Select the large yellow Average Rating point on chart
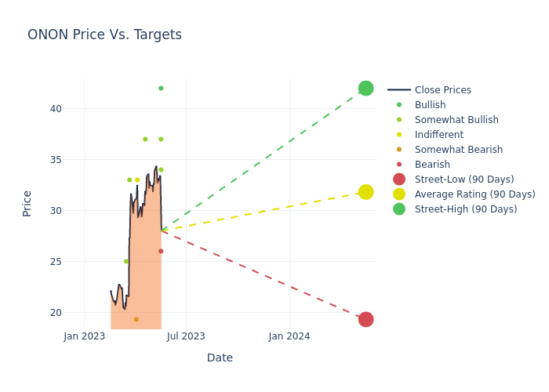Image resolution: width=549 pixels, height=392 pixels. [365, 192]
